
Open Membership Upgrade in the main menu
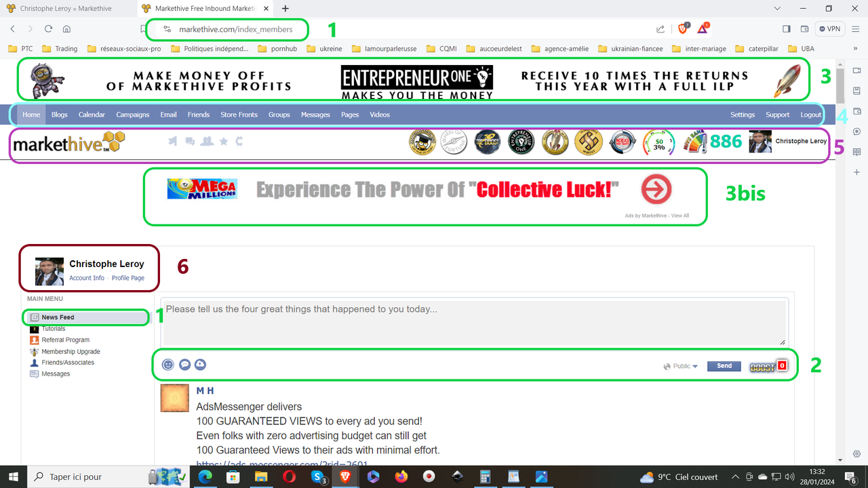coord(71,352)
